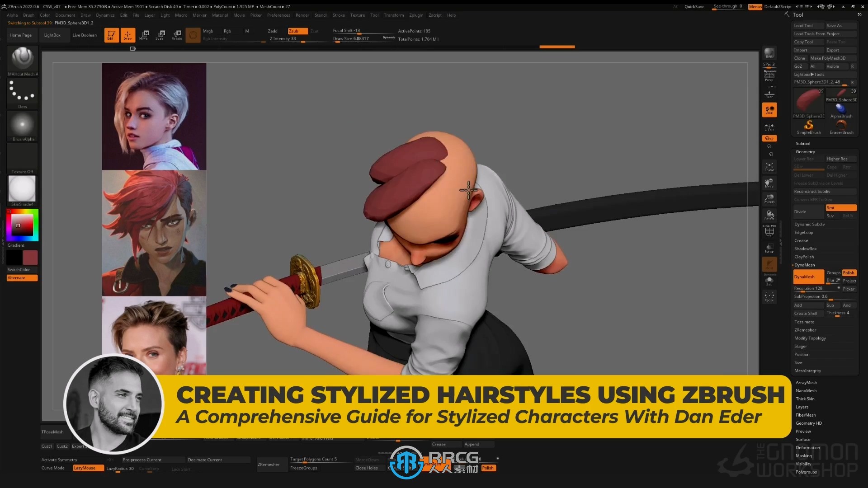This screenshot has height=488, width=868.
Task: Toggle Transp transparency icon
Action: click(x=769, y=248)
